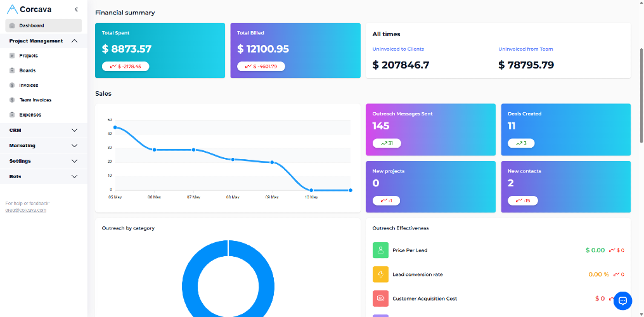Viewport: 644px width, 317px height.
Task: Click the Invoices dollar icon
Action: click(x=12, y=86)
